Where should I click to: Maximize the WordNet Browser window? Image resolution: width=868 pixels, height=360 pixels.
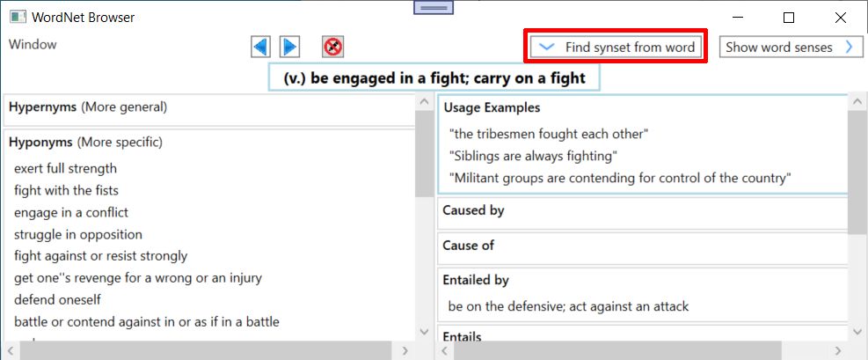pos(789,18)
